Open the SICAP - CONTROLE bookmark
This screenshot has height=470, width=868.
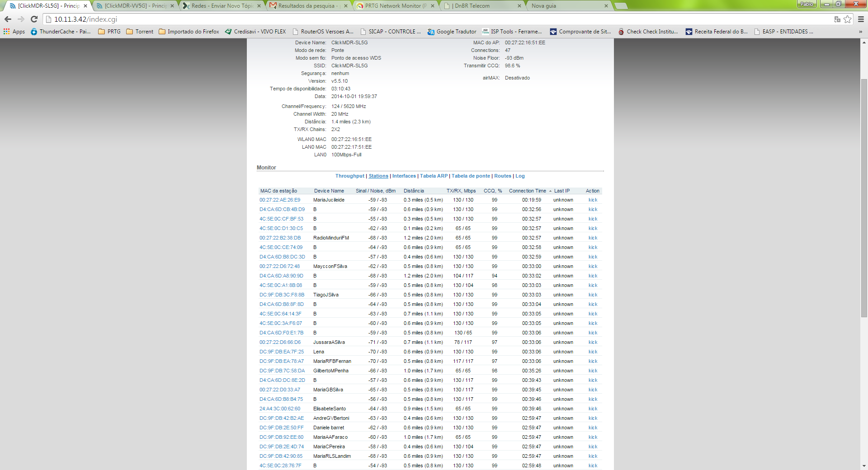[391, 32]
